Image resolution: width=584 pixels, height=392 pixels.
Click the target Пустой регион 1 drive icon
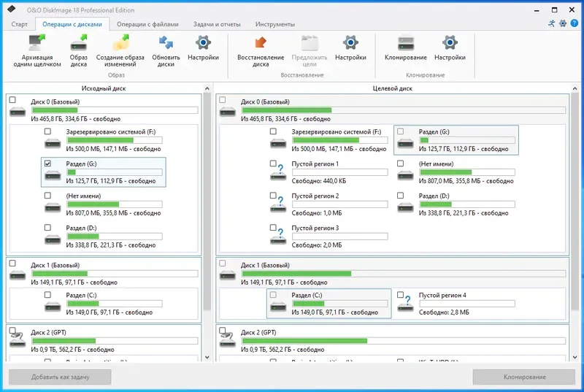tap(278, 174)
